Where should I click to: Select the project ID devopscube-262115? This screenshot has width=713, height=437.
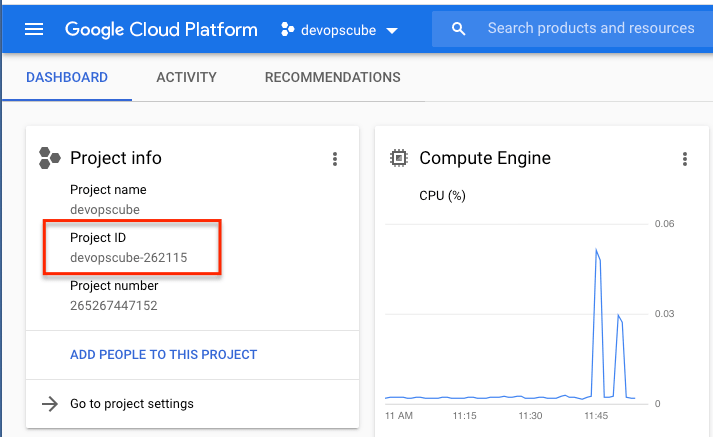(129, 258)
